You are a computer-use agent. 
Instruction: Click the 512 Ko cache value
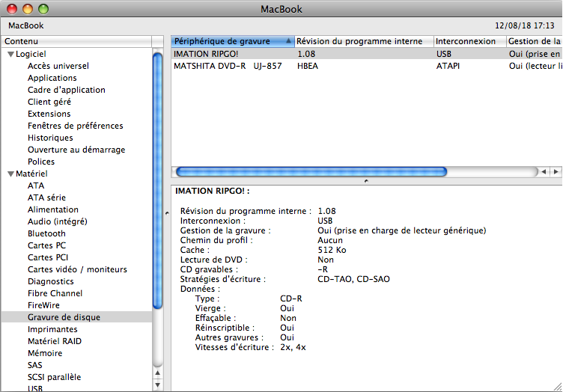(332, 250)
